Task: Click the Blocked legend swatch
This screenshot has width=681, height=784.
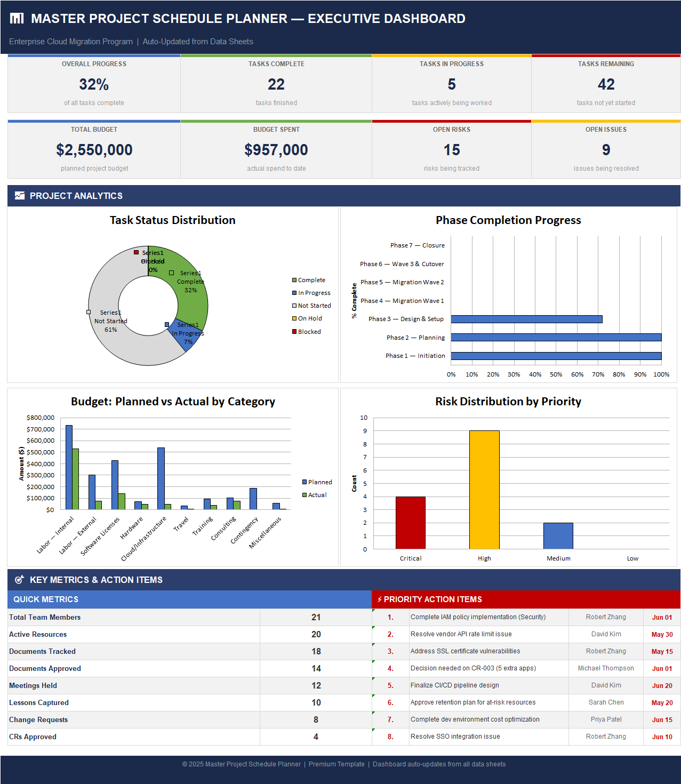Action: tap(294, 332)
